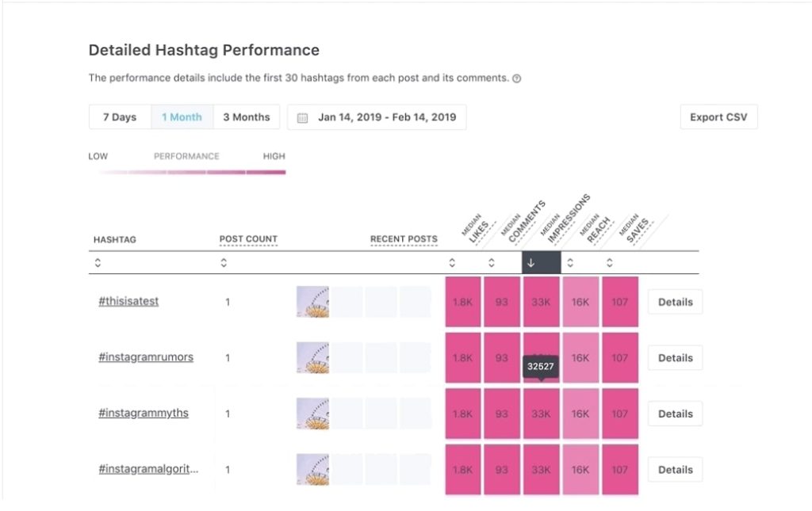Image resolution: width=812 pixels, height=511 pixels.
Task: Open Details for #thisisatest
Action: click(675, 302)
